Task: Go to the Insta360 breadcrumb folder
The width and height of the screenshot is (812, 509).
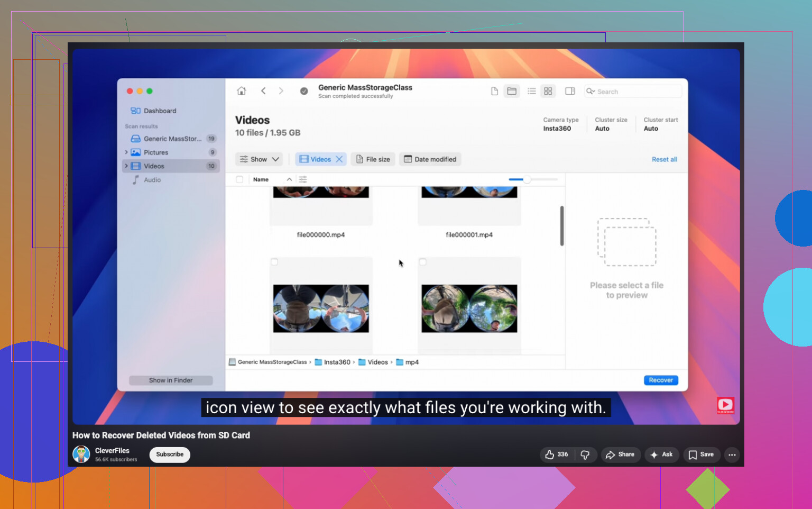Action: pos(333,362)
